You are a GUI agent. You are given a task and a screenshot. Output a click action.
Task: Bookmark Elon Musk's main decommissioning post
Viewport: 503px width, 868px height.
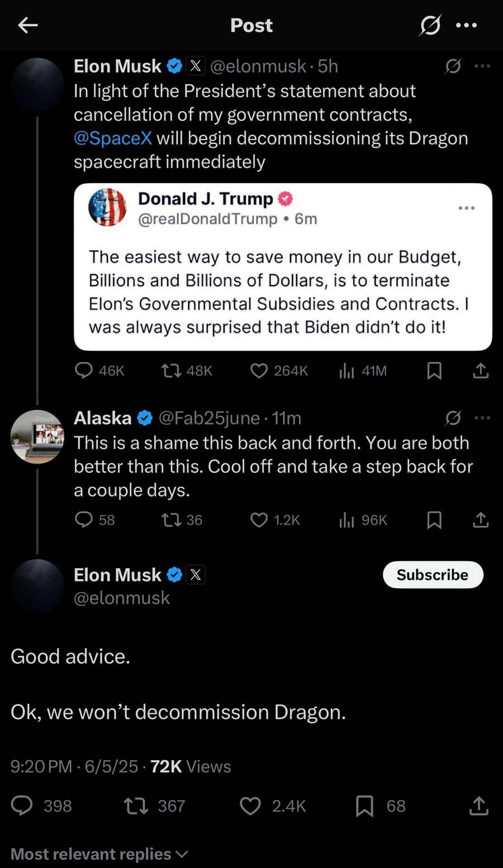pos(434,370)
